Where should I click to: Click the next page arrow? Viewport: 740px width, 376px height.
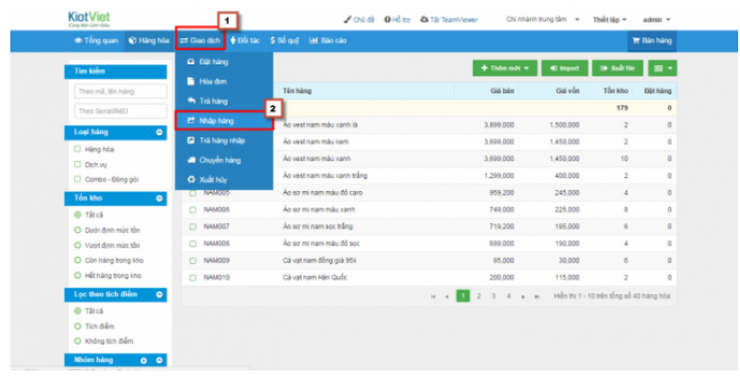tap(523, 297)
